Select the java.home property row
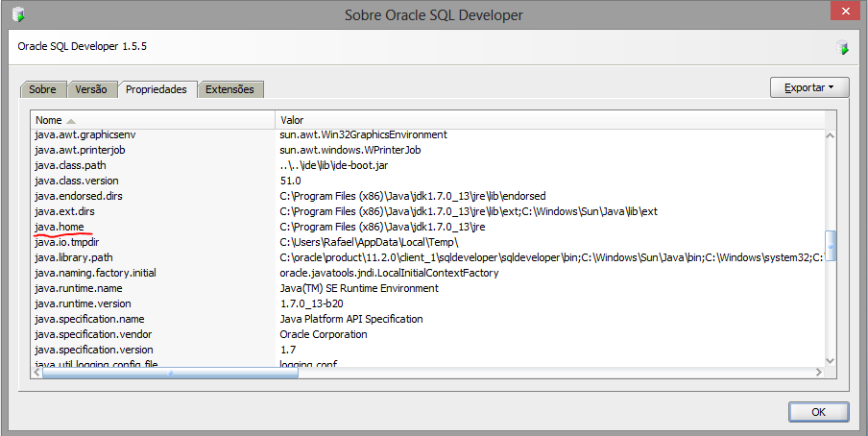This screenshot has height=436, width=868. pos(60,227)
